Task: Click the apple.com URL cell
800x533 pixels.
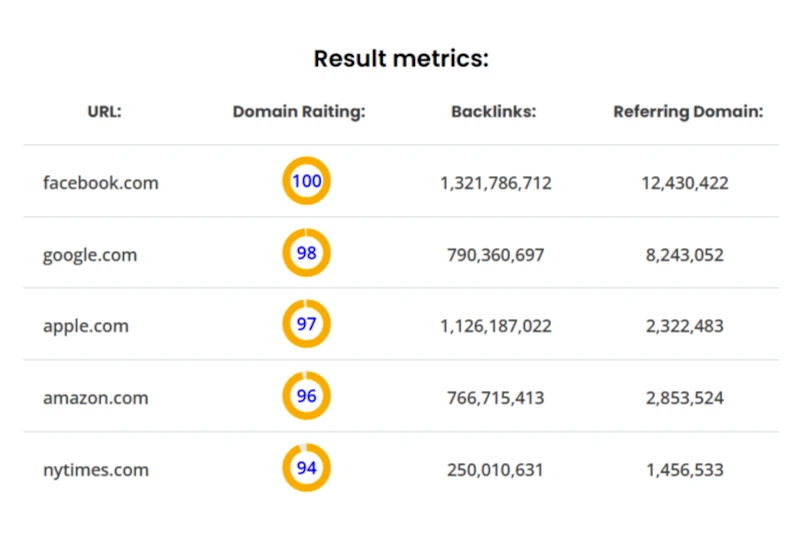Action: [x=86, y=326]
